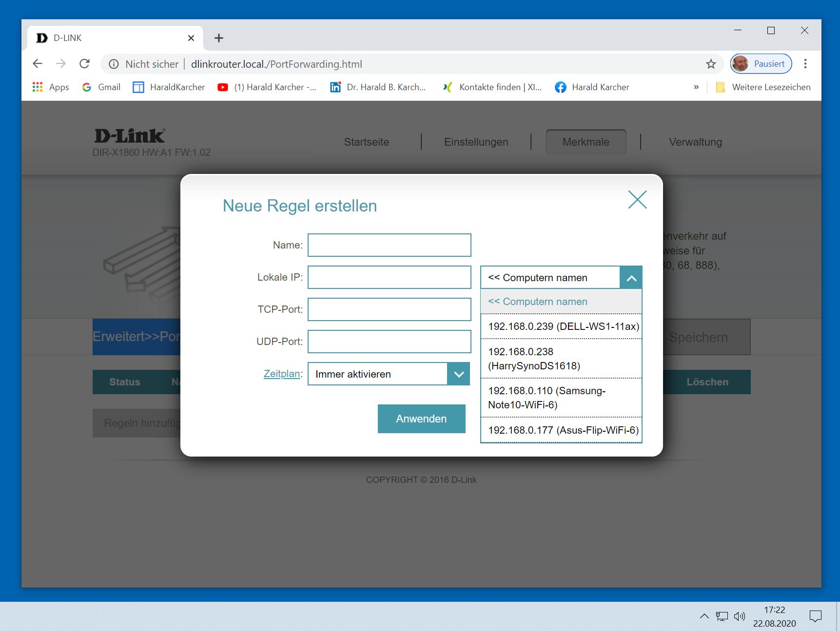Choose 192.168.0.238 (HarrySynoDS1618) entry

coord(561,359)
